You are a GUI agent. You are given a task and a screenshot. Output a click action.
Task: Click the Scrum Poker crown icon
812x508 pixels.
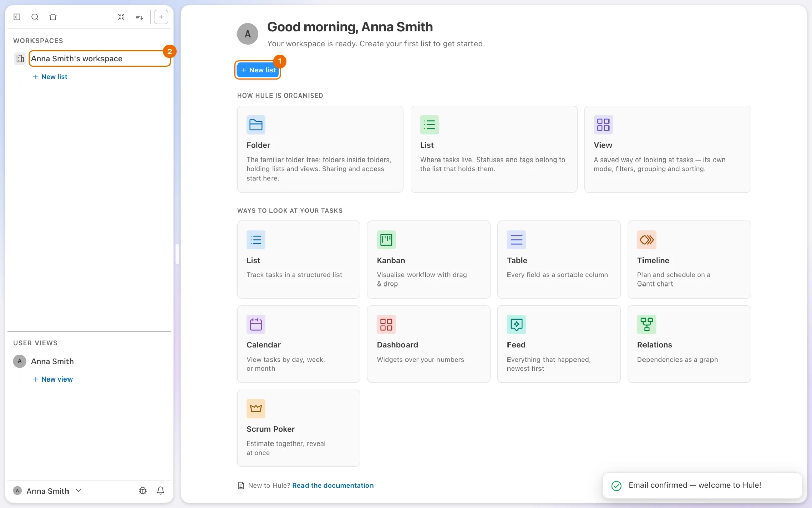[256, 408]
